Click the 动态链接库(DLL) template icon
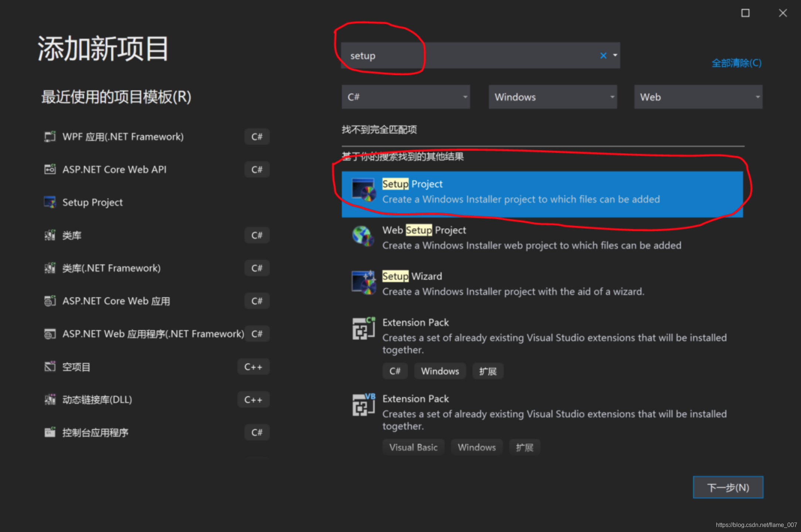 coord(50,400)
